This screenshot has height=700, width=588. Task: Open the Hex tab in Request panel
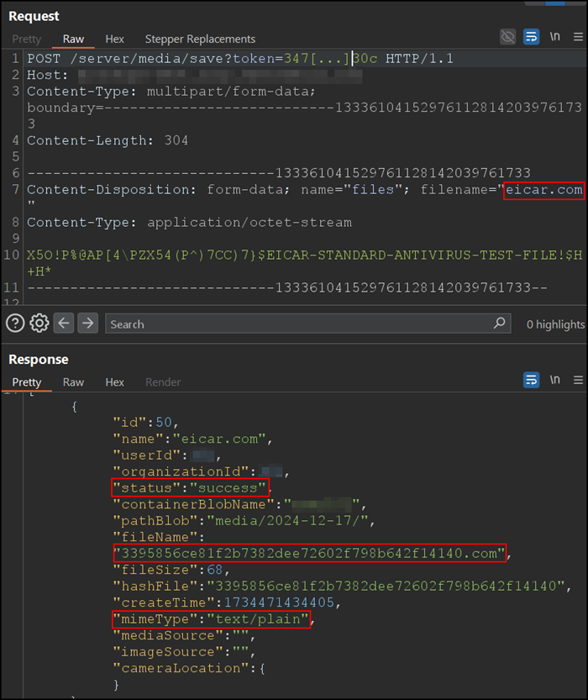click(114, 39)
